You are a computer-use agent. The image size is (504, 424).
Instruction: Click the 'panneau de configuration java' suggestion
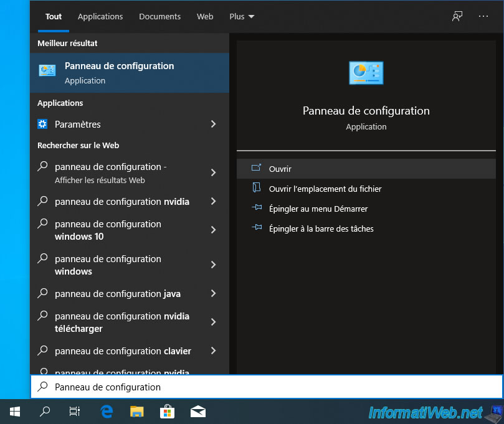tap(130, 293)
